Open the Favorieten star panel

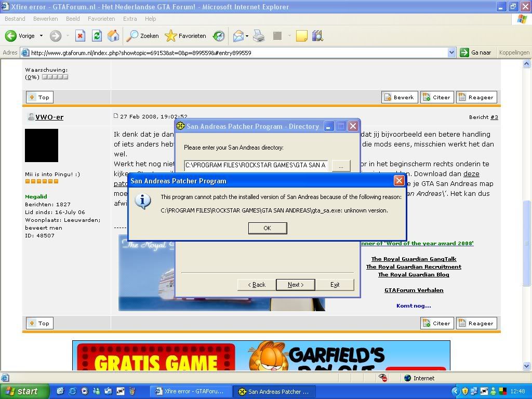click(185, 36)
